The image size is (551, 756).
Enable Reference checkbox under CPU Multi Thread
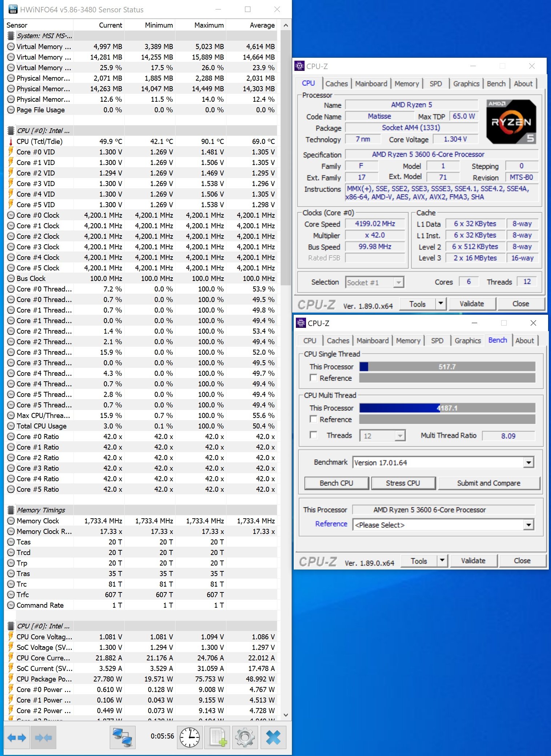pos(313,419)
